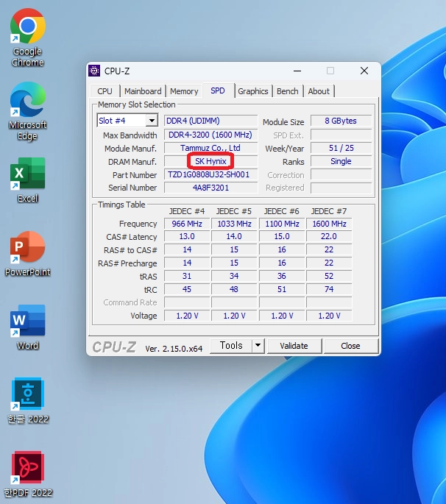
Task: Click the Close button in CPU-Z
Action: click(x=350, y=346)
